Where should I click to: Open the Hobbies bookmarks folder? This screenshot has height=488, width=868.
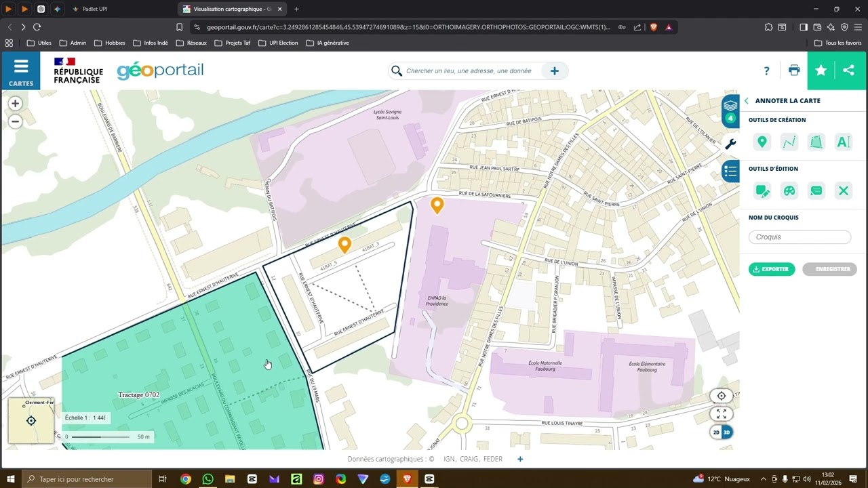(x=110, y=43)
